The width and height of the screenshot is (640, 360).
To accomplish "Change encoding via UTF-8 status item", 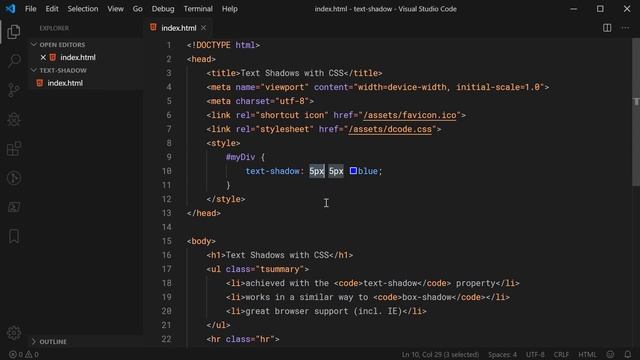I will (535, 354).
